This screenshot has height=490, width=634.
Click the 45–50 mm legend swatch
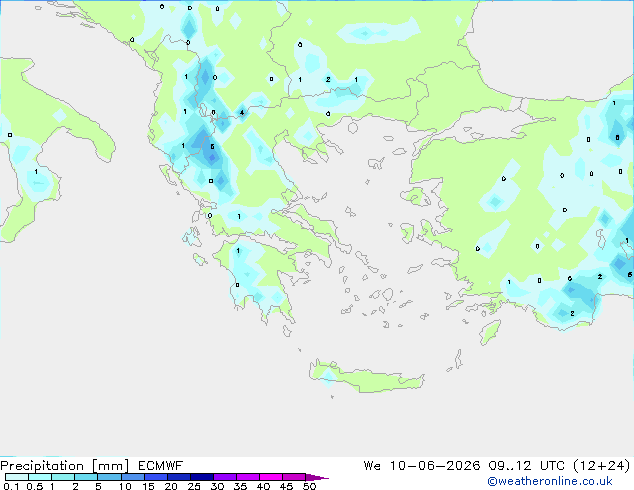(x=294, y=477)
